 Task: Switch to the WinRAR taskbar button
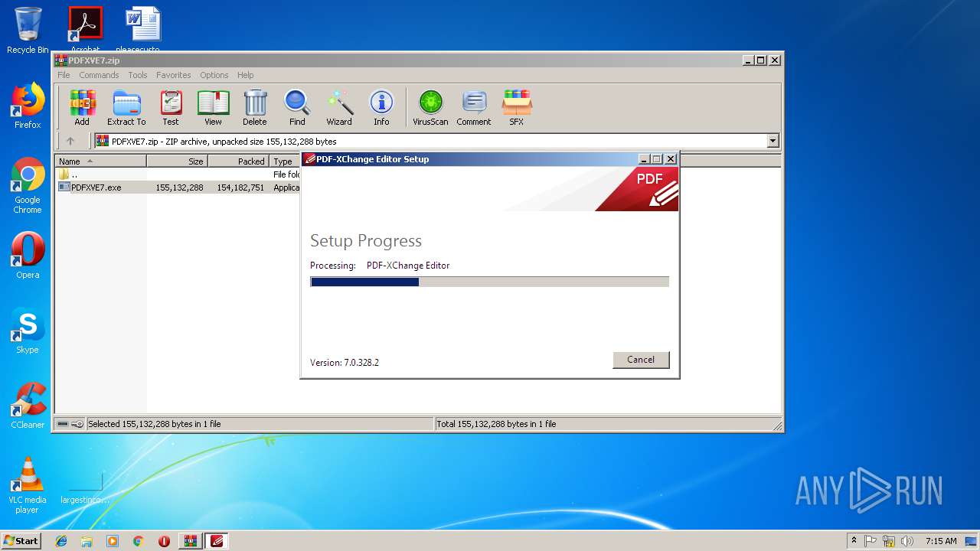pos(190,541)
